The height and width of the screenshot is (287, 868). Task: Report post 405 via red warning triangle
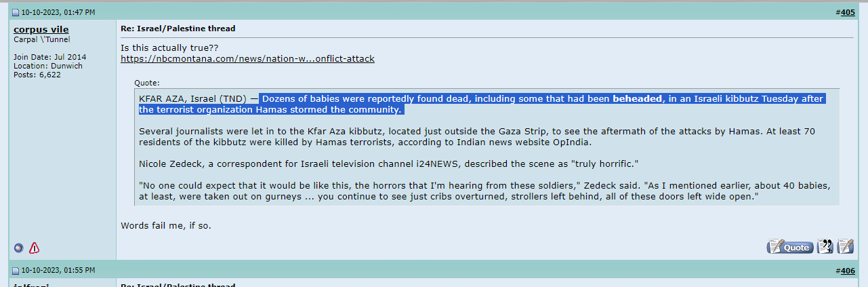(34, 248)
